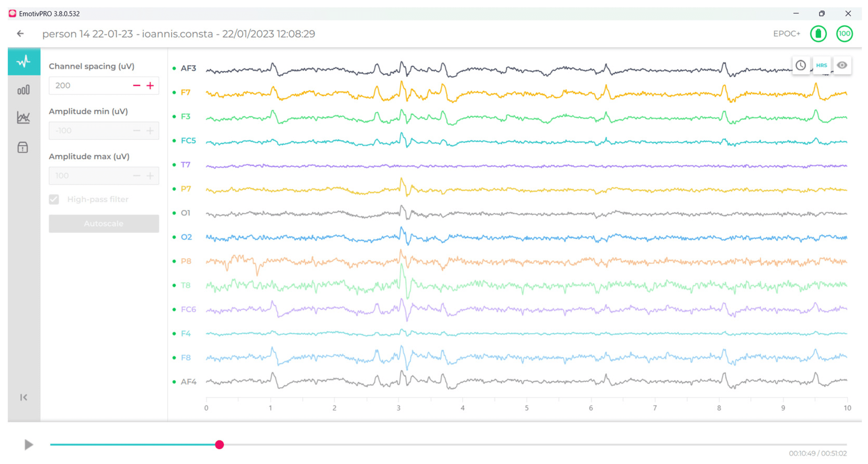Increase Amplitude max with plus

click(x=150, y=176)
